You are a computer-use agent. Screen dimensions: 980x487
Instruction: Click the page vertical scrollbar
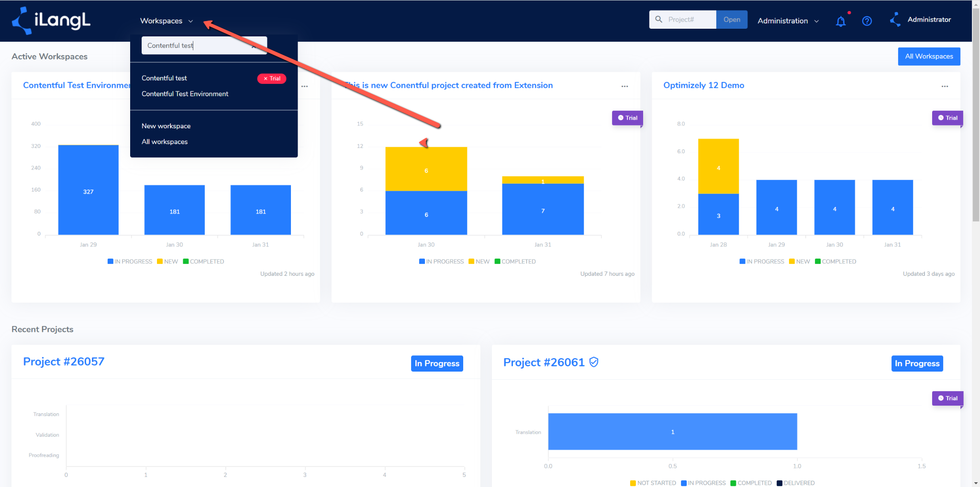(x=976, y=115)
